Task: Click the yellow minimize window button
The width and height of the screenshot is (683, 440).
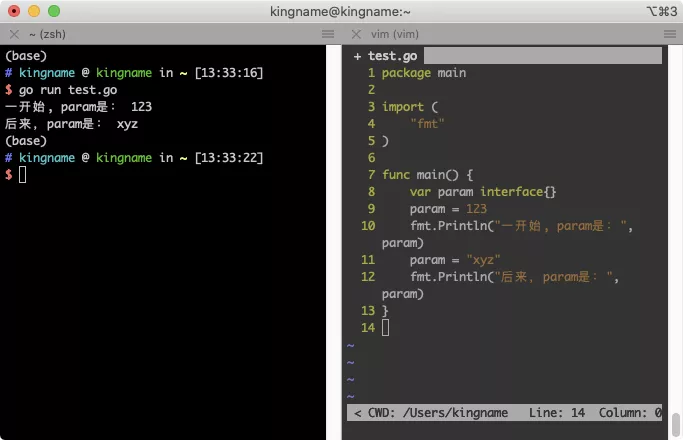Action: click(34, 11)
